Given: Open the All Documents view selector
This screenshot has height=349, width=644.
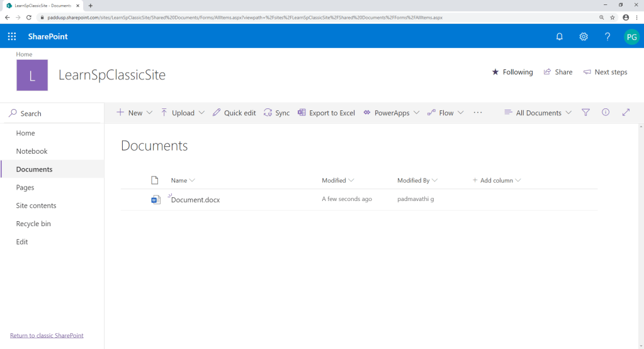Looking at the screenshot, I should (538, 113).
